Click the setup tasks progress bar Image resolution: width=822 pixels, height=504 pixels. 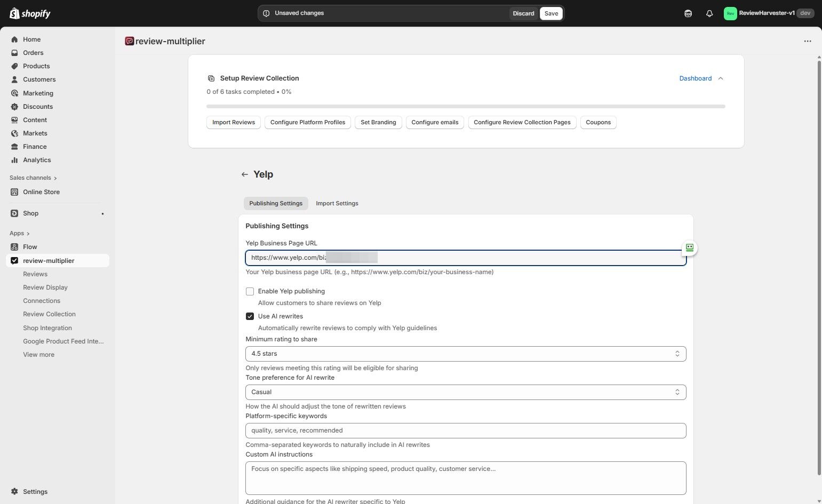point(465,106)
